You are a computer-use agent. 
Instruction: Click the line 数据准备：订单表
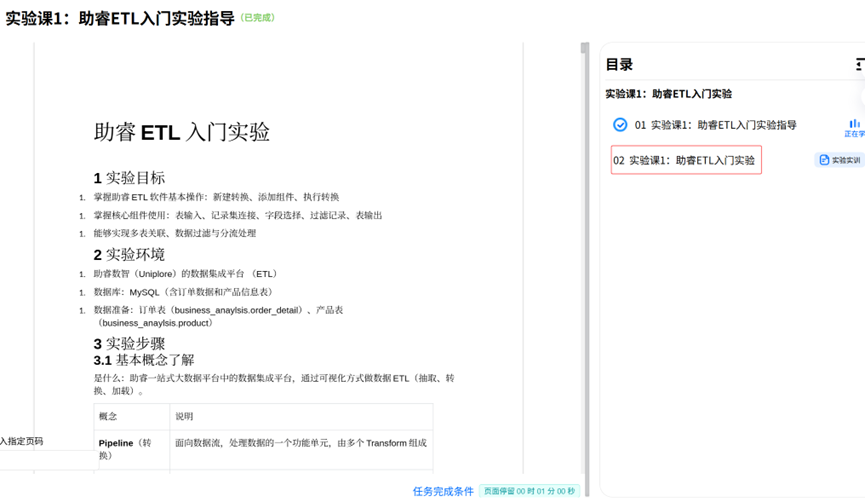(x=218, y=316)
